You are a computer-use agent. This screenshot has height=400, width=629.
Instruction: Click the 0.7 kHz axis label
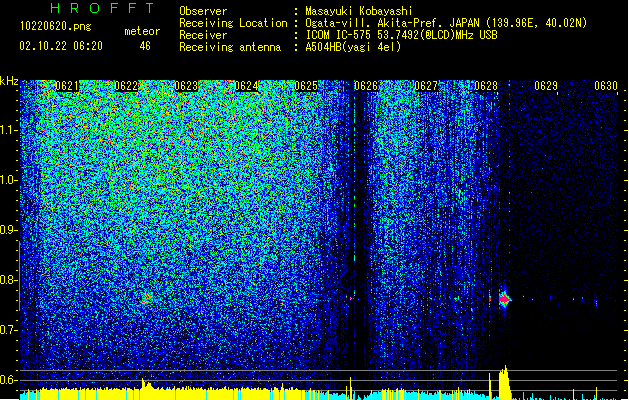(x=9, y=330)
